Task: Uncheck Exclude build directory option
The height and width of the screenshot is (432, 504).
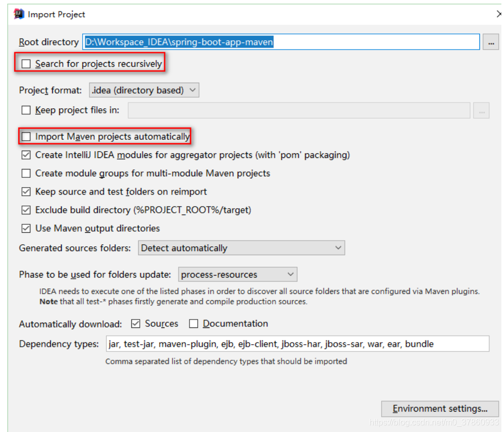Action: click(26, 210)
